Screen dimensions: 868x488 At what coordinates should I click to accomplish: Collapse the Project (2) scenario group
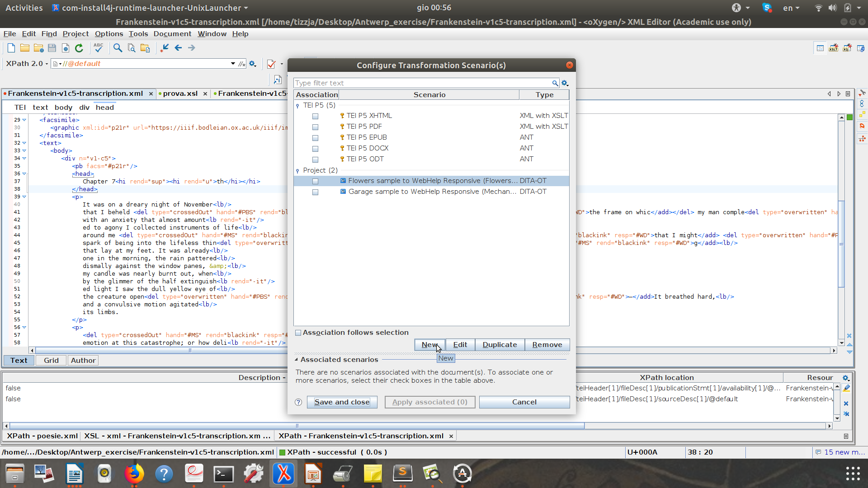pyautogui.click(x=297, y=171)
